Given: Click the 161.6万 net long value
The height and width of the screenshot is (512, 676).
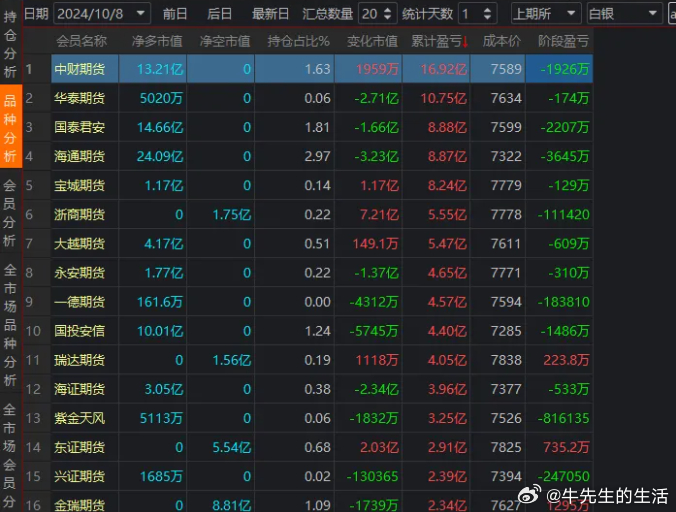Looking at the screenshot, I should [160, 302].
